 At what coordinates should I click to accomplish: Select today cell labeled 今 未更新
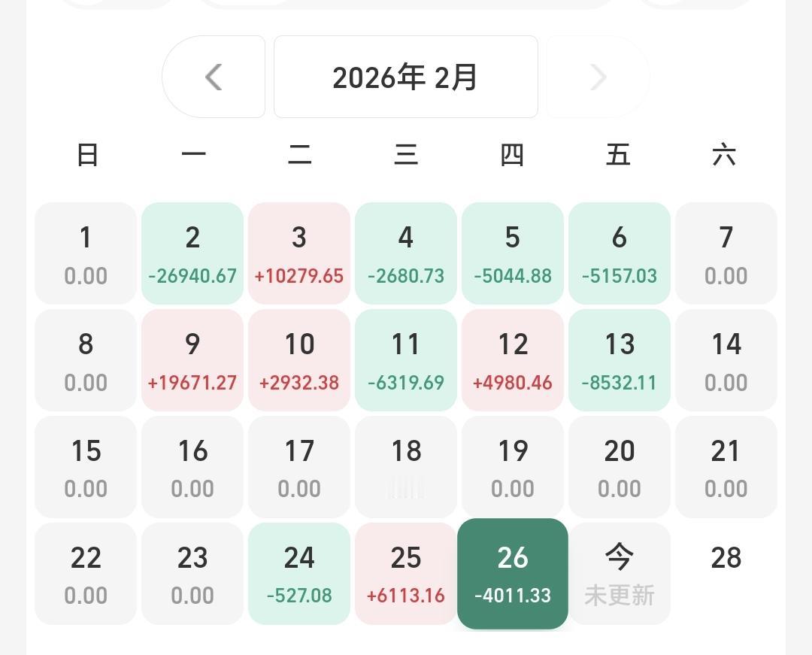click(x=620, y=573)
